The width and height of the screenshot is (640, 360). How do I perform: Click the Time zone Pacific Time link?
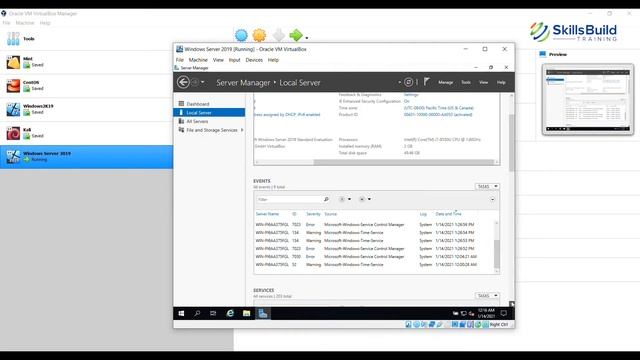tap(438, 108)
